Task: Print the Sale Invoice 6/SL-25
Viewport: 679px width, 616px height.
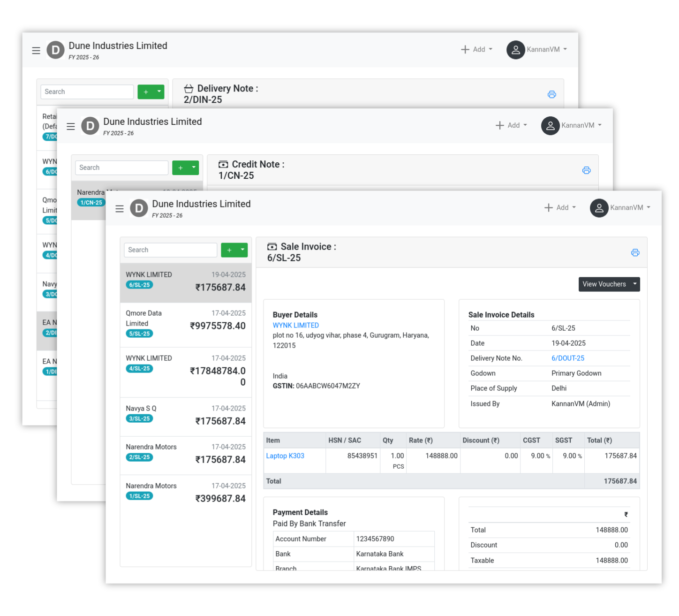Action: [x=635, y=252]
